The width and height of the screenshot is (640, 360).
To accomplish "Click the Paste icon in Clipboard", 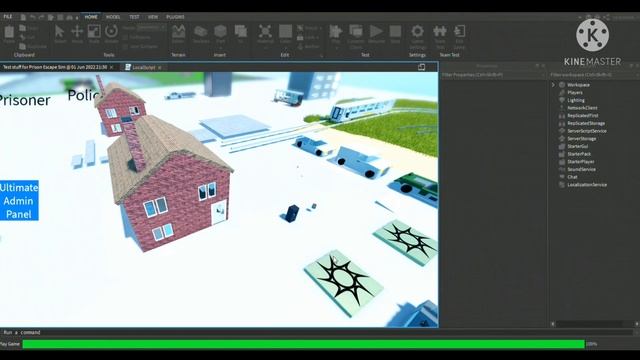I will click(x=9, y=33).
